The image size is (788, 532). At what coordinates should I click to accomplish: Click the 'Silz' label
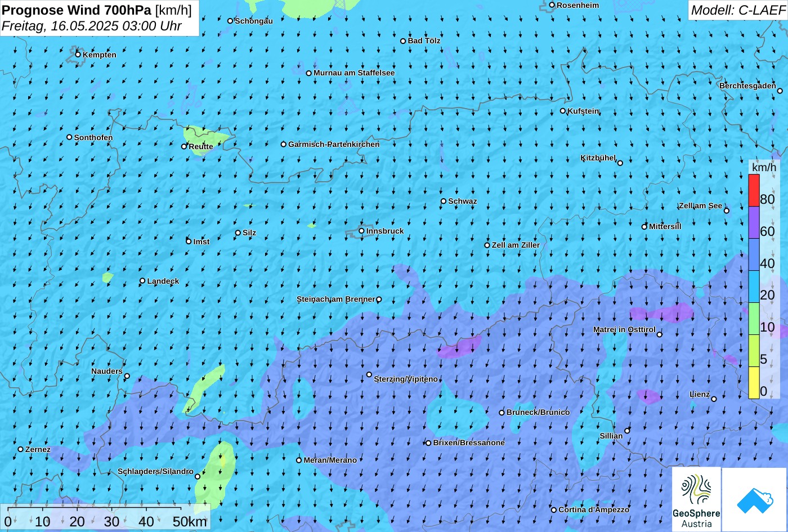[249, 233]
